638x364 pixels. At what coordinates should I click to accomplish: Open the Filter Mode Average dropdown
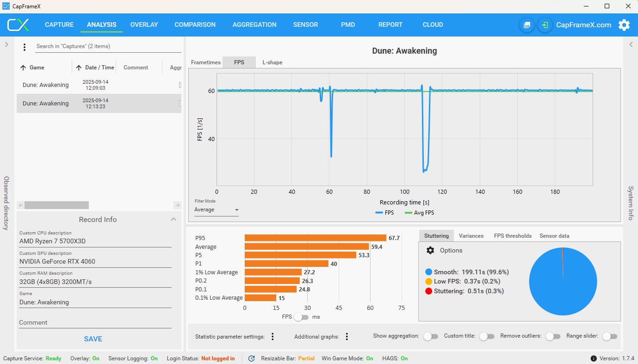[x=217, y=210]
